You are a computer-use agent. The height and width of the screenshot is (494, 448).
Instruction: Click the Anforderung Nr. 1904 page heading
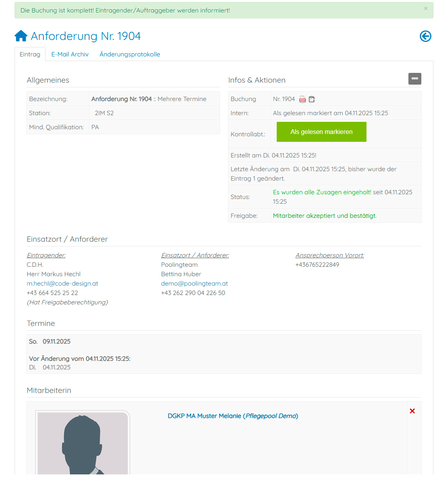86,36
